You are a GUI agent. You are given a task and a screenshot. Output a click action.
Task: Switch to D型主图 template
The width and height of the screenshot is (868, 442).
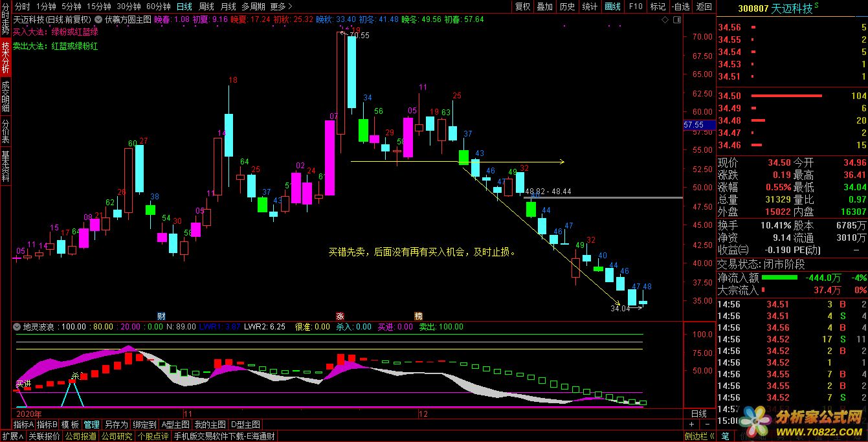246,425
